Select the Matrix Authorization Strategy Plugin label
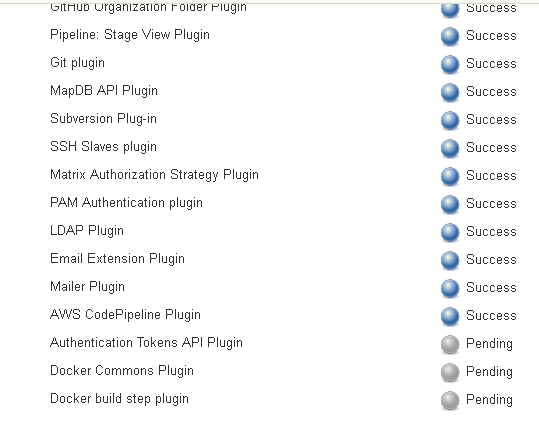 pos(154,175)
